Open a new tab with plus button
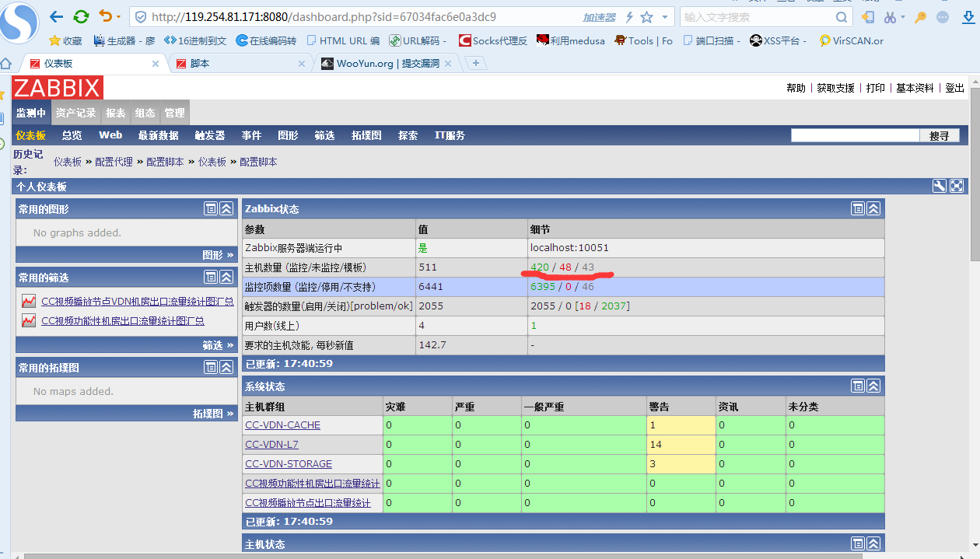This screenshot has height=559, width=980. (475, 63)
